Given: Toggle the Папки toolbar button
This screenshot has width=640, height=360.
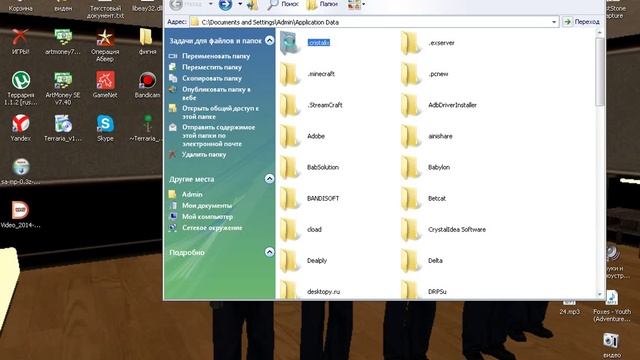Looking at the screenshot, I should click(322, 4).
